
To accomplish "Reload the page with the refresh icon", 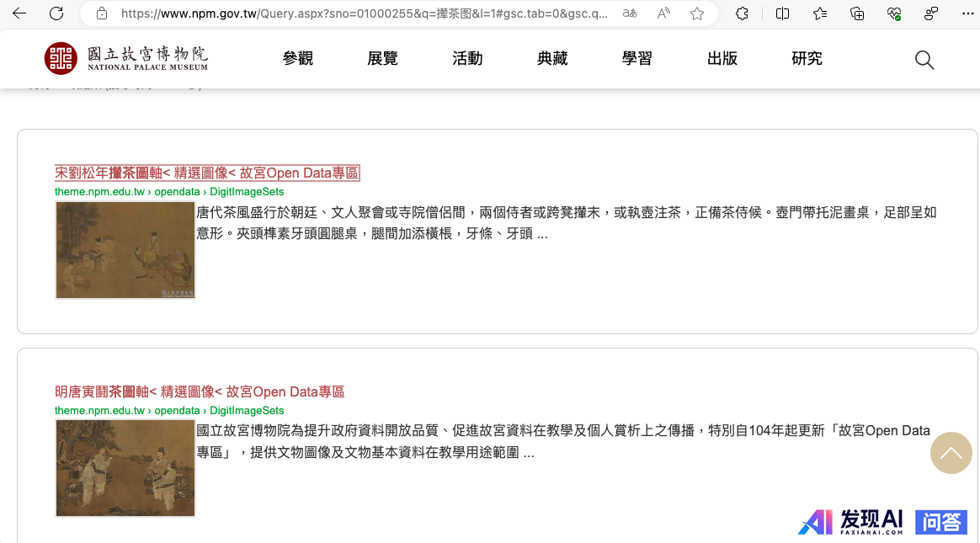I will point(56,13).
